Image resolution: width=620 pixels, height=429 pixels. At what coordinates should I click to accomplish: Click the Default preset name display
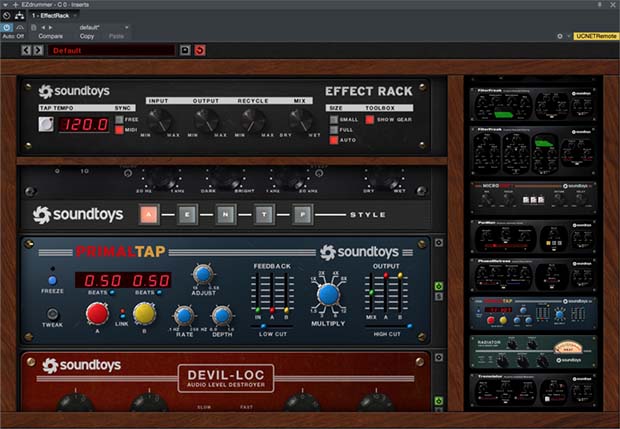coord(111,51)
